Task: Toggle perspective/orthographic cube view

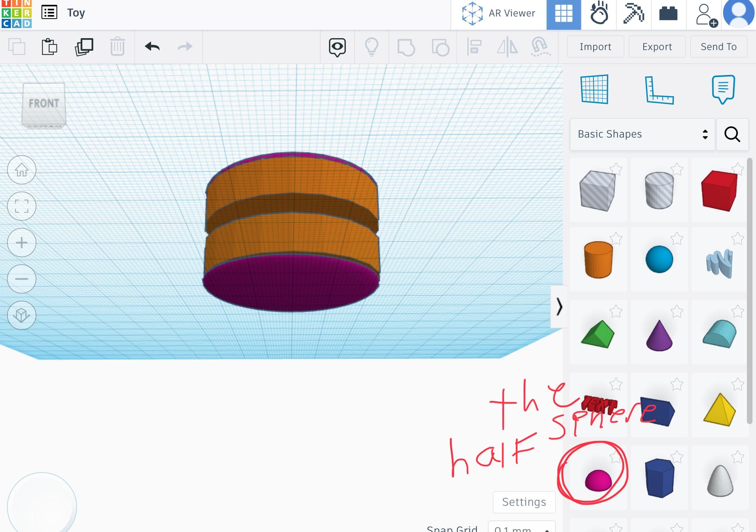Action: [x=22, y=315]
